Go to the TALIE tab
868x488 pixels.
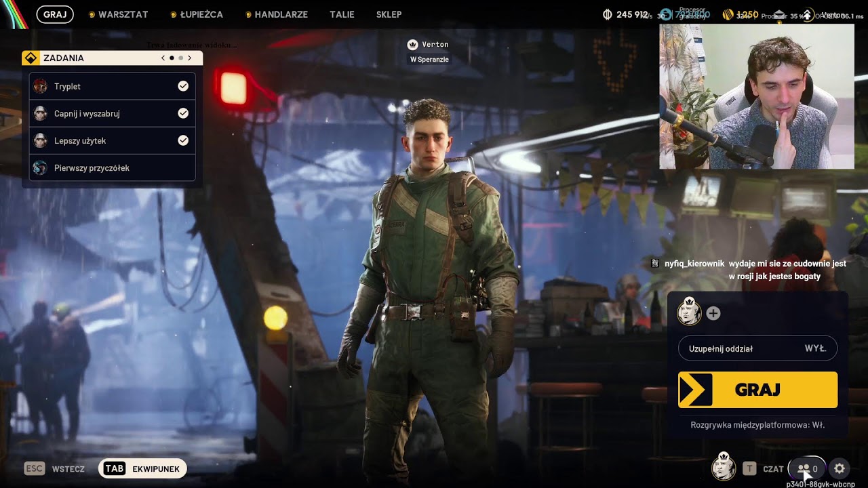pos(342,14)
